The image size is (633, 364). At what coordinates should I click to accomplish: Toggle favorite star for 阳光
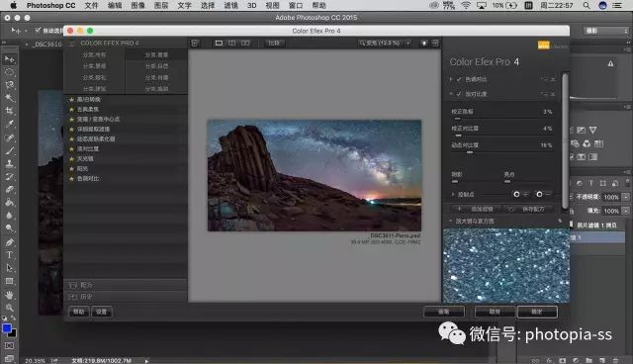(71, 169)
